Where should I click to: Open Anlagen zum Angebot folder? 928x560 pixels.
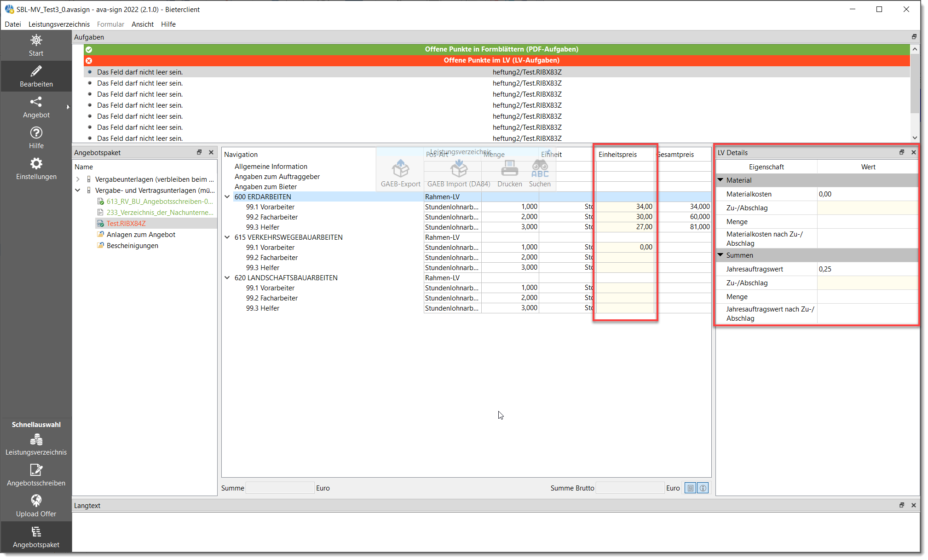[x=141, y=235]
